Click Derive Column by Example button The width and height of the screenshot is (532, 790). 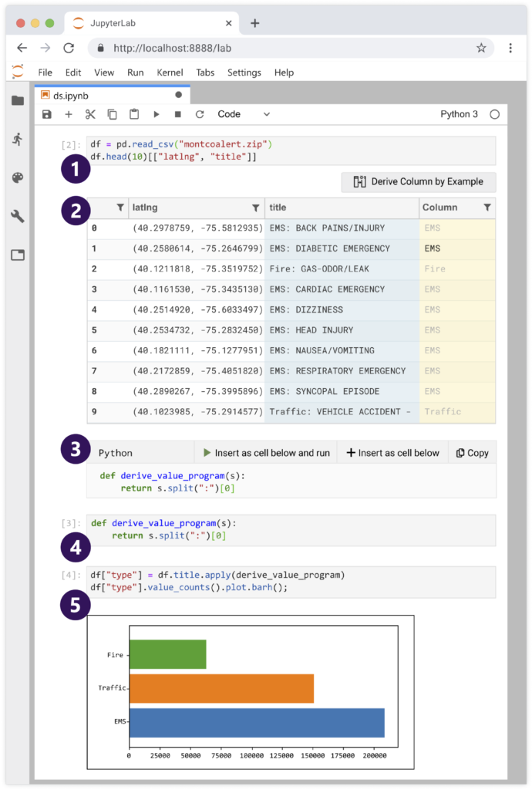[x=419, y=182]
